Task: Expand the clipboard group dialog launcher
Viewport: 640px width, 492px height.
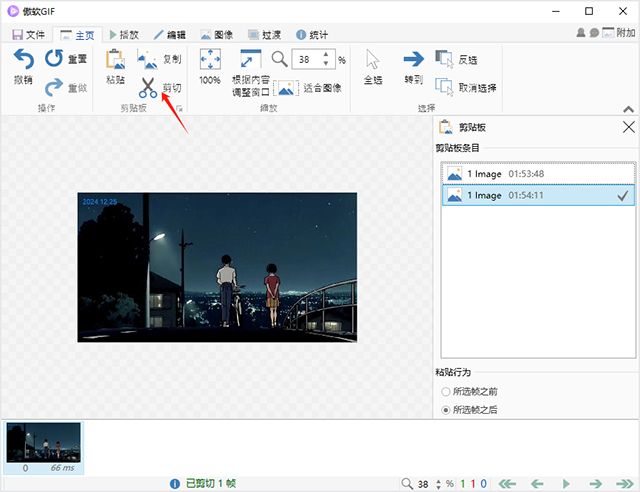Action: (x=180, y=106)
